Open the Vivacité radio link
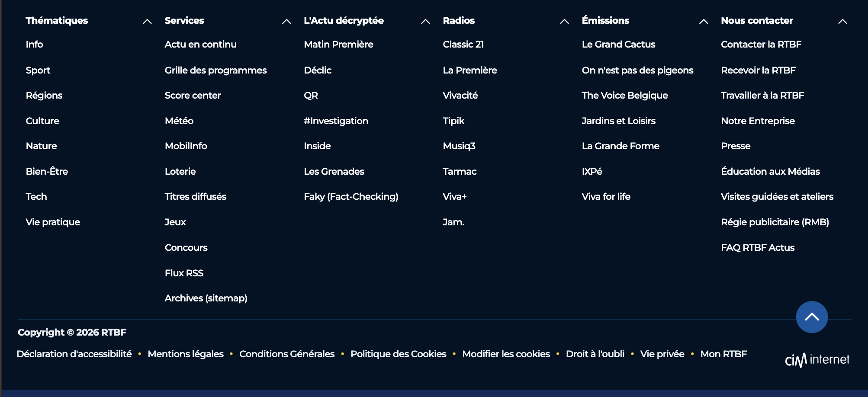The width and height of the screenshot is (868, 397). [460, 95]
